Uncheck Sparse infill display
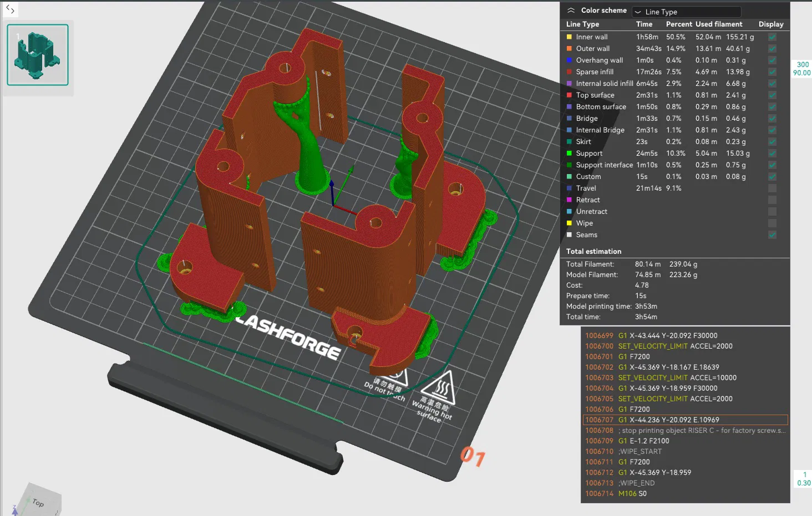 772,72
